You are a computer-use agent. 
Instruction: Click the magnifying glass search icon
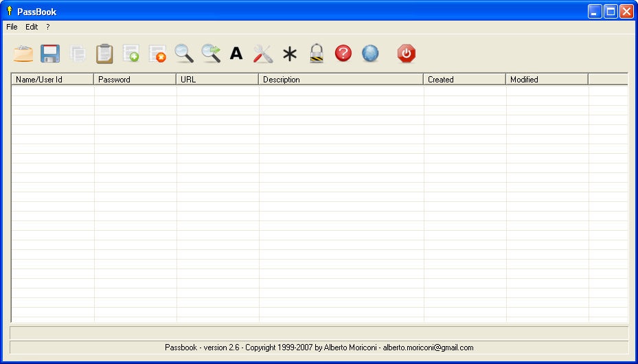coord(184,54)
